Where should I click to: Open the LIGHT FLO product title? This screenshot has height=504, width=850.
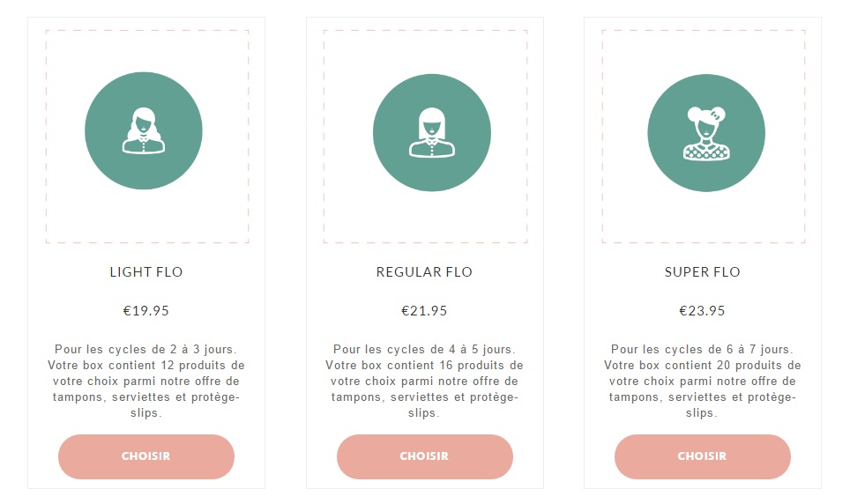coord(146,272)
